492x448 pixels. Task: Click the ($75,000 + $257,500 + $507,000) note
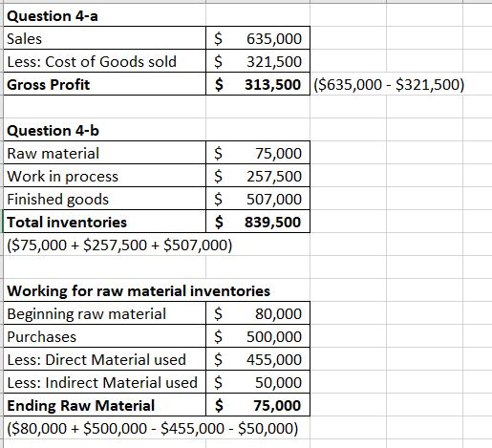[119, 245]
